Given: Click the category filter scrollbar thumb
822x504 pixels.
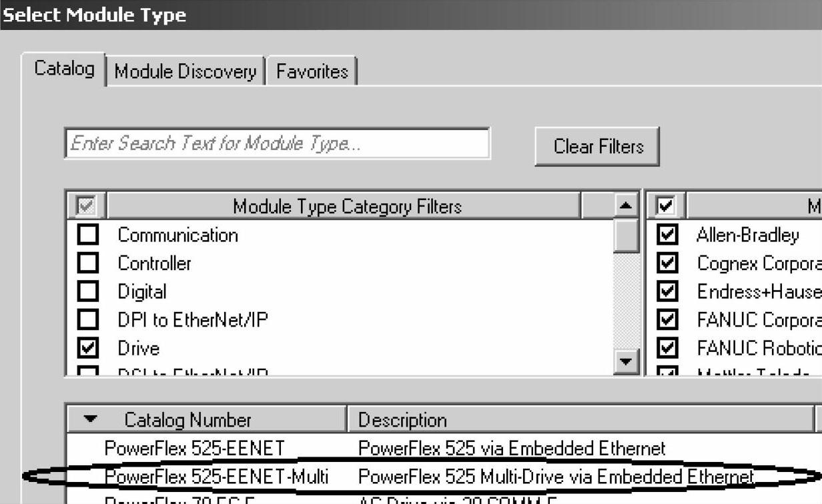Looking at the screenshot, I should tap(626, 235).
